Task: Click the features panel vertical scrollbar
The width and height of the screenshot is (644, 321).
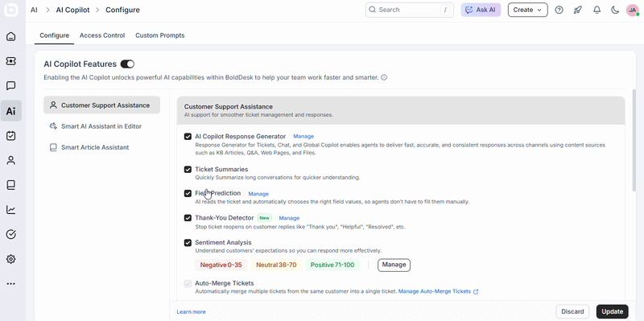Action: (x=634, y=139)
